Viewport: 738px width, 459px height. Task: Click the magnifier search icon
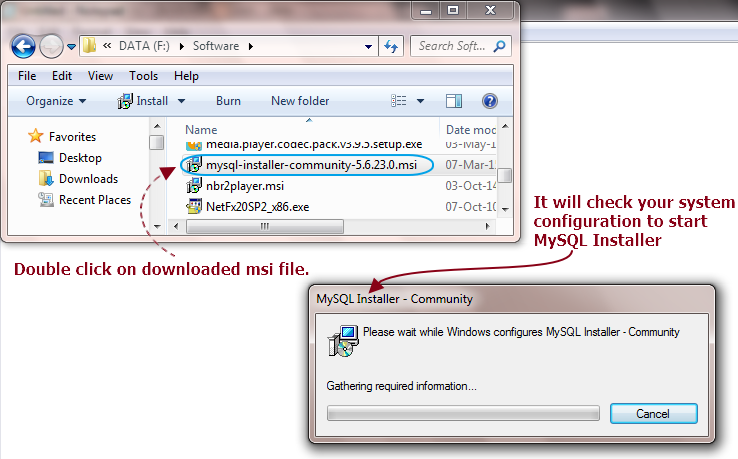pos(499,46)
